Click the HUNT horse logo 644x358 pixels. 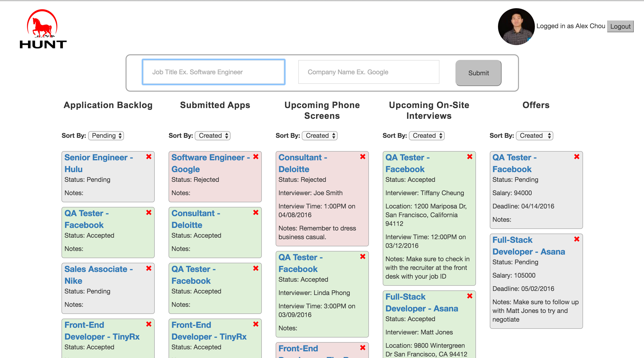tap(43, 29)
